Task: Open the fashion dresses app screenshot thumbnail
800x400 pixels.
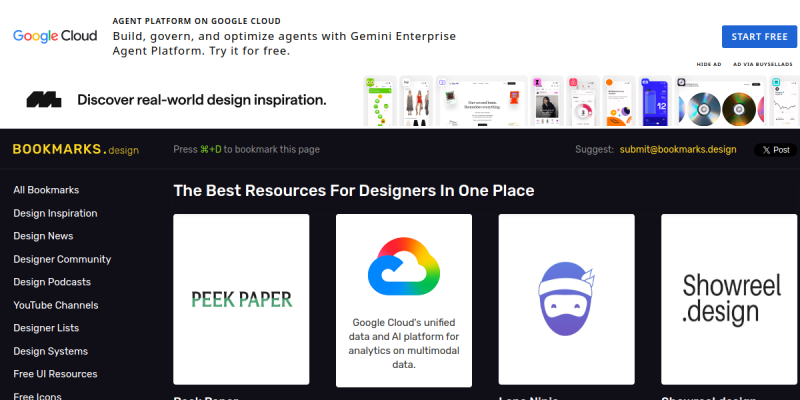Action: (x=416, y=102)
